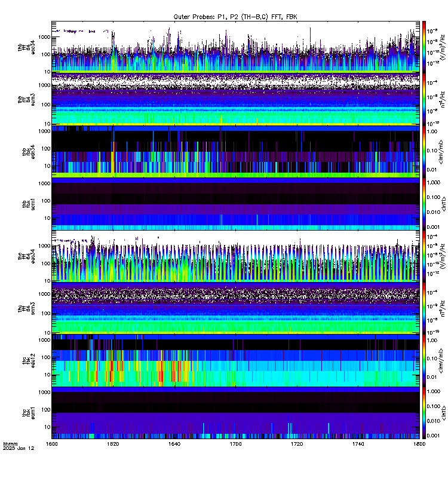Click the 1600 time axis label
448x478 pixels.
pyautogui.click(x=52, y=444)
